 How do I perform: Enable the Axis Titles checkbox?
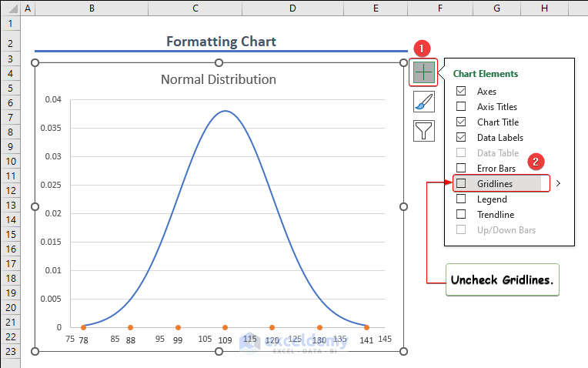[461, 107]
